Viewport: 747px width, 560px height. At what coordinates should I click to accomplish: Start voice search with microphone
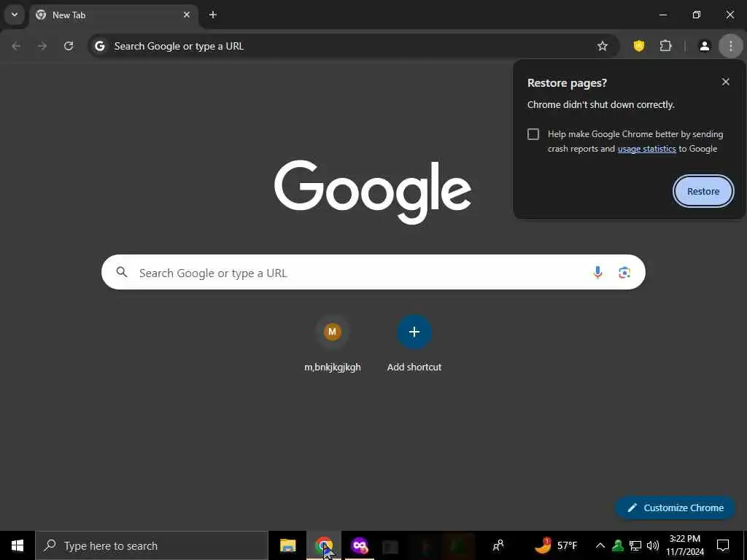(597, 273)
